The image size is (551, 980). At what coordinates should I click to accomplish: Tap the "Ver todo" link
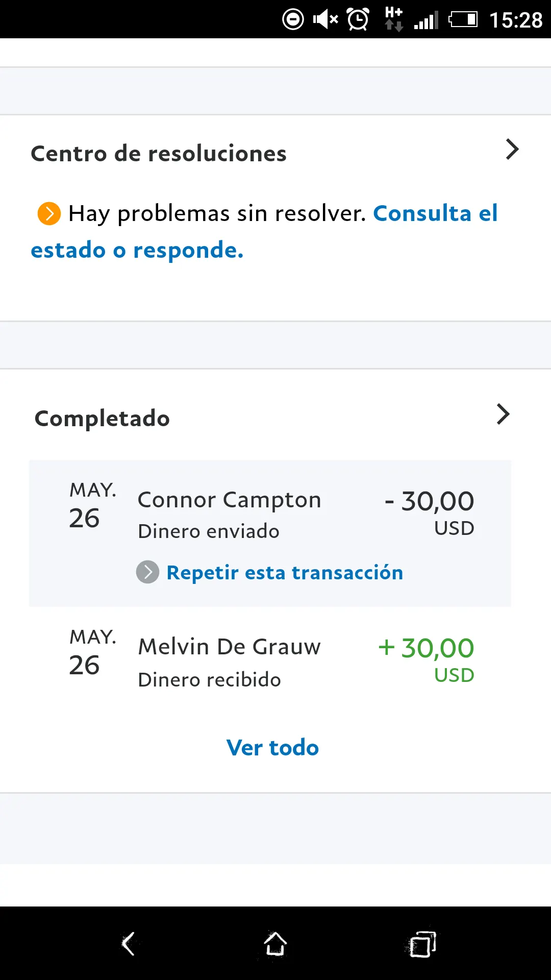(x=272, y=748)
